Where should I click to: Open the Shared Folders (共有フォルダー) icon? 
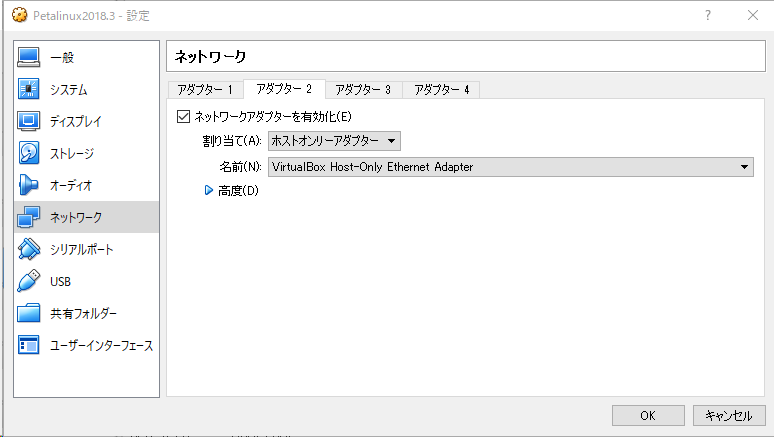click(29, 314)
